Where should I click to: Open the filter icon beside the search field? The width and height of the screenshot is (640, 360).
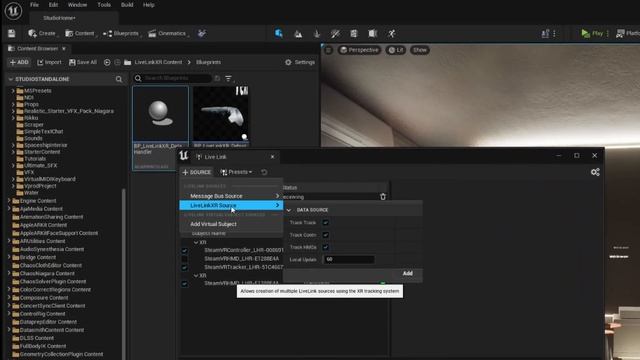pyautogui.click(x=229, y=78)
